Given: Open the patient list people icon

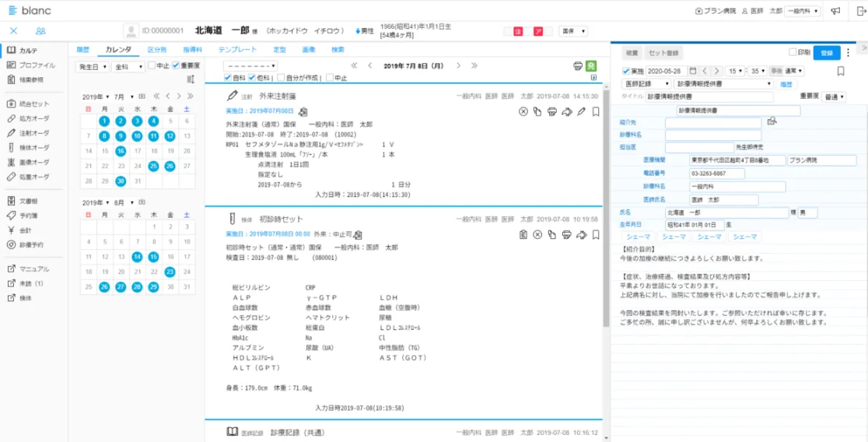Looking at the screenshot, I should tap(40, 31).
